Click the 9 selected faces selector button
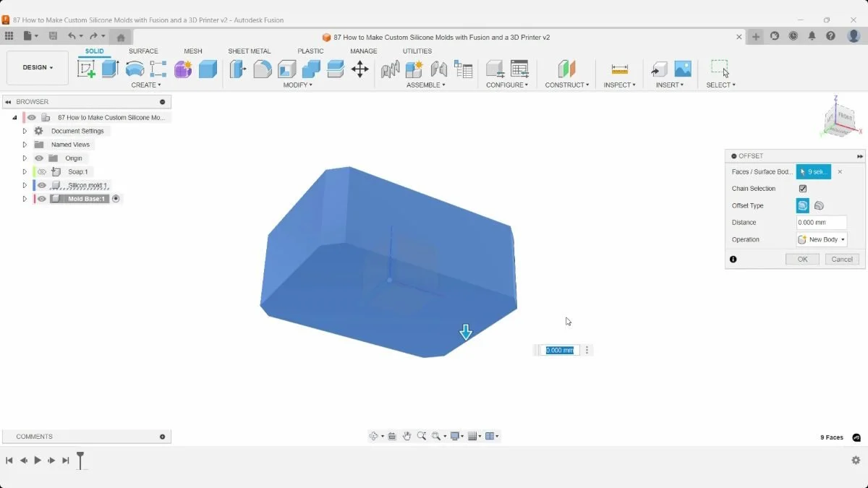 (814, 172)
